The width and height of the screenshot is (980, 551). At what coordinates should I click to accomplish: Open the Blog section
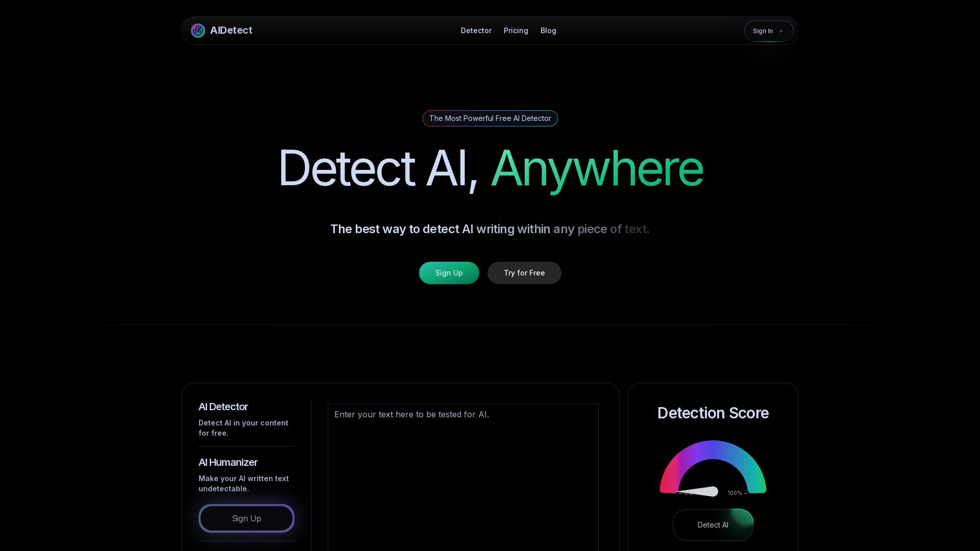click(548, 31)
